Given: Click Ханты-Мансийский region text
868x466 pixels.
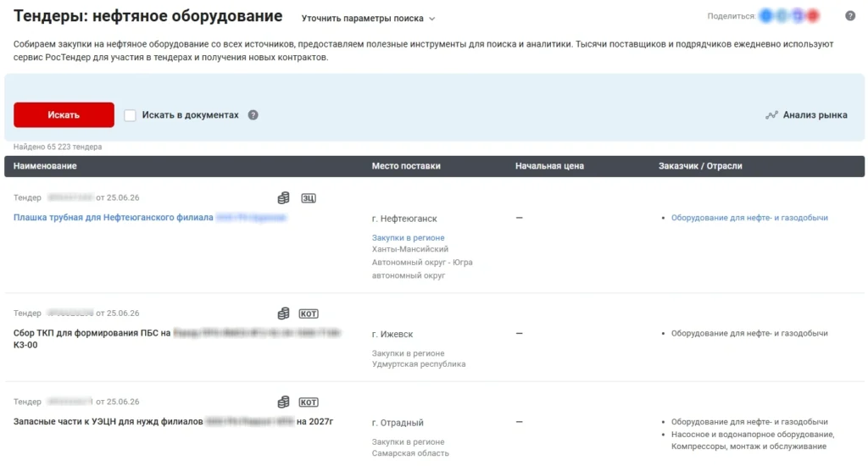Looking at the screenshot, I should [x=410, y=249].
